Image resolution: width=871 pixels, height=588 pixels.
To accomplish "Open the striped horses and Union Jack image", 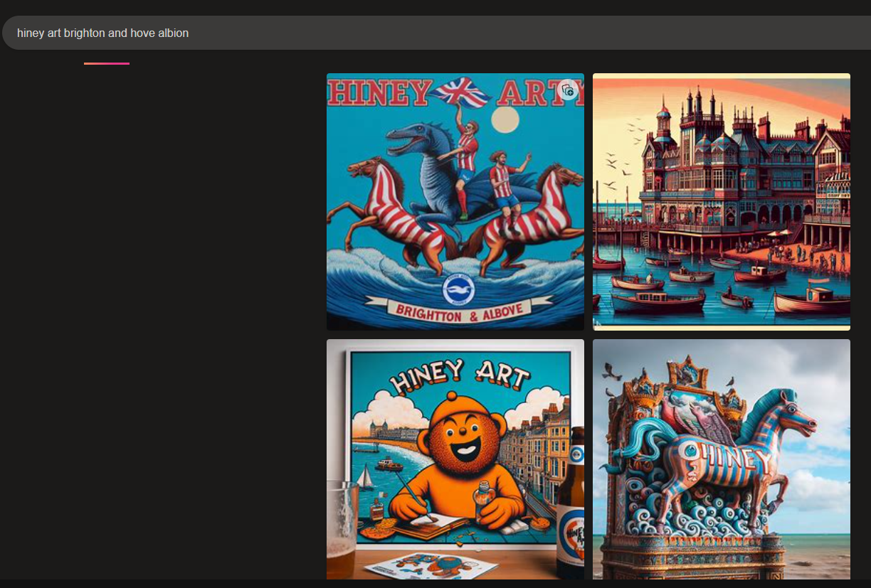I will coord(455,202).
